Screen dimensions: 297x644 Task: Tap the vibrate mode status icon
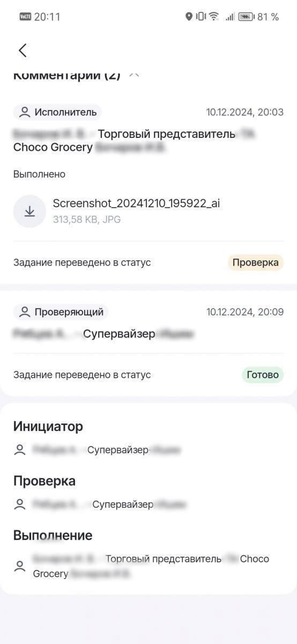point(201,17)
